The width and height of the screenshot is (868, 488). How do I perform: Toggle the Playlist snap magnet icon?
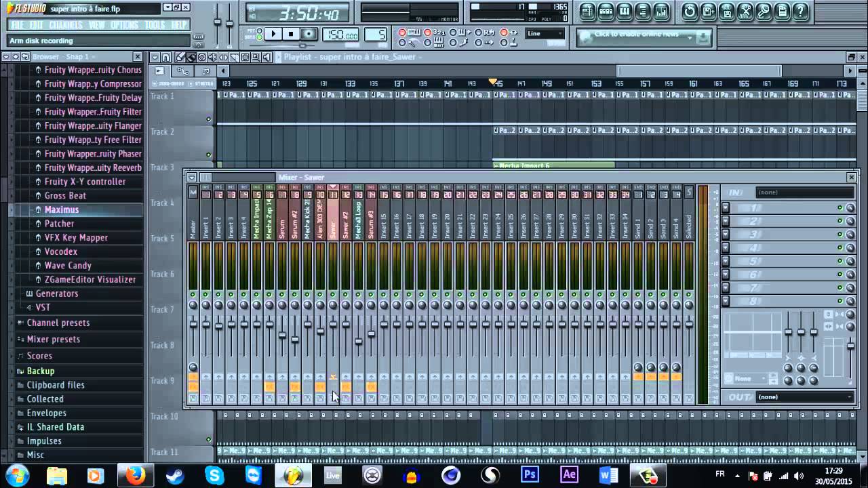tap(165, 58)
